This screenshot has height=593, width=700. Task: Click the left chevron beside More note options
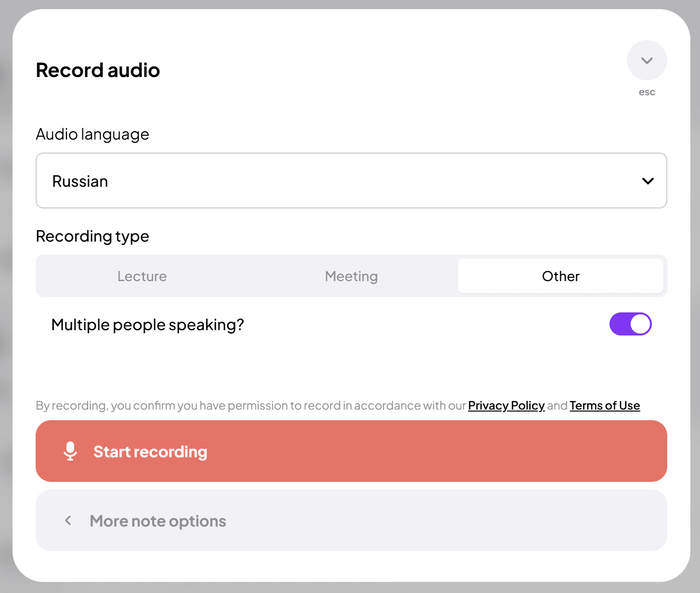pos(68,520)
